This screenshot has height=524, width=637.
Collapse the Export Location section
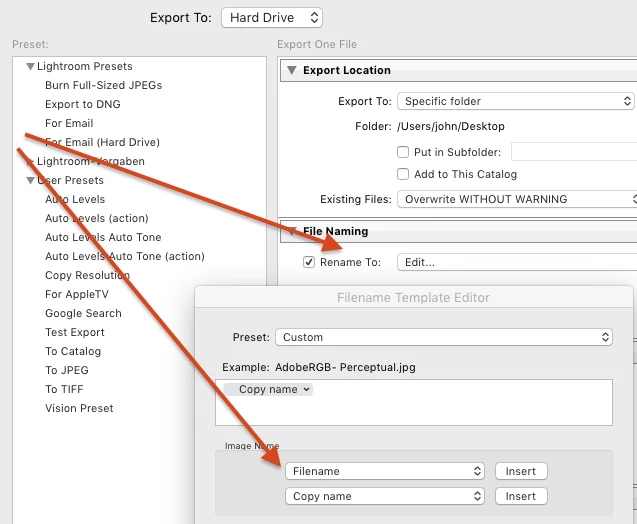(x=291, y=70)
